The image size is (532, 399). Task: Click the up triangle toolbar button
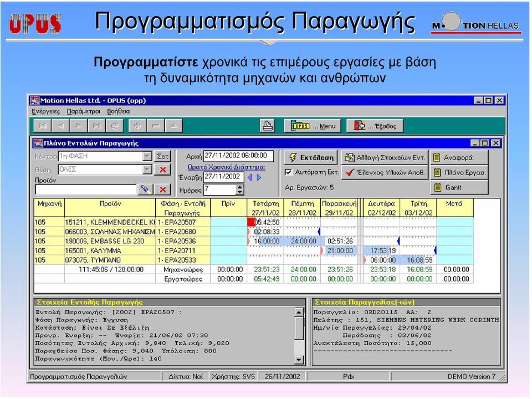tap(173, 126)
